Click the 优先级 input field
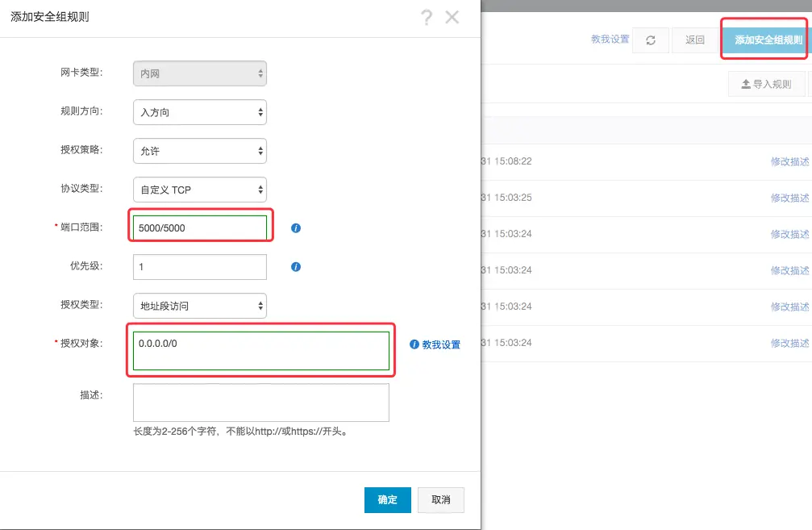The width and height of the screenshot is (812, 530). 200,267
